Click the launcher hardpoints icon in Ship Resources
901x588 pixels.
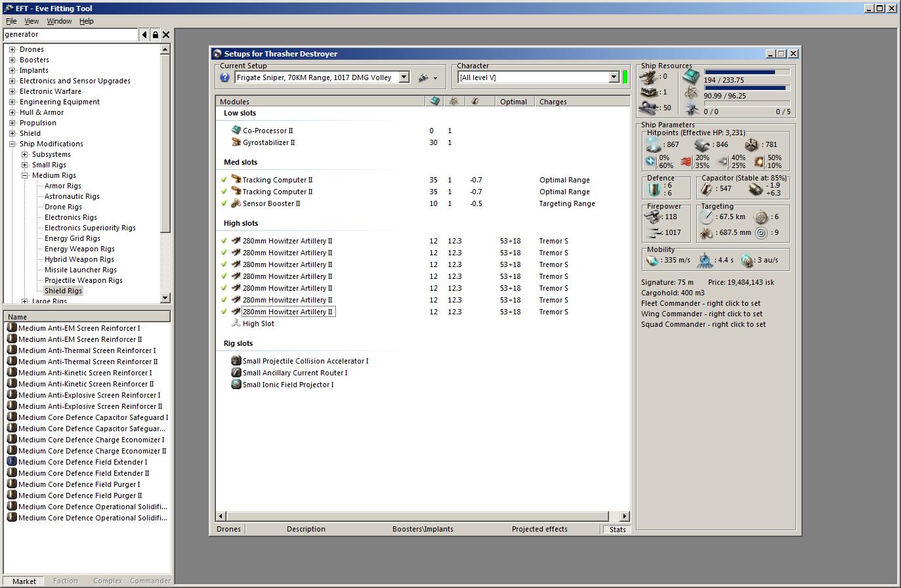click(650, 93)
